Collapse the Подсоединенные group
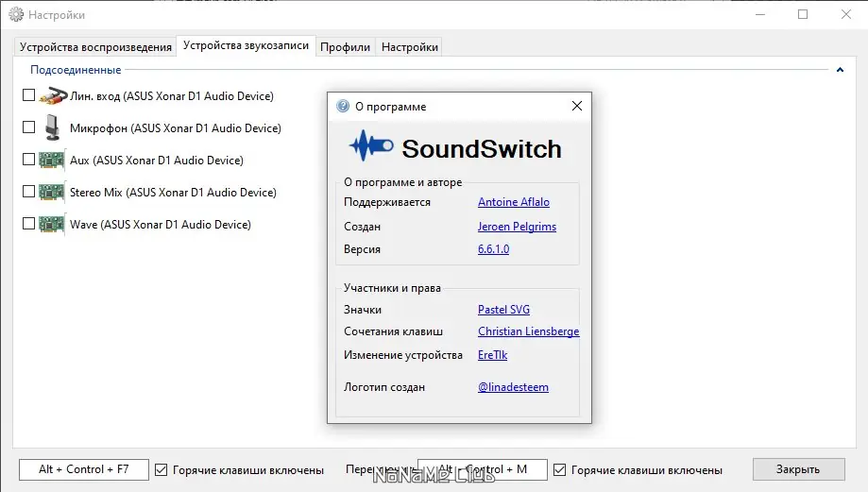The width and height of the screenshot is (868, 492). tap(840, 70)
